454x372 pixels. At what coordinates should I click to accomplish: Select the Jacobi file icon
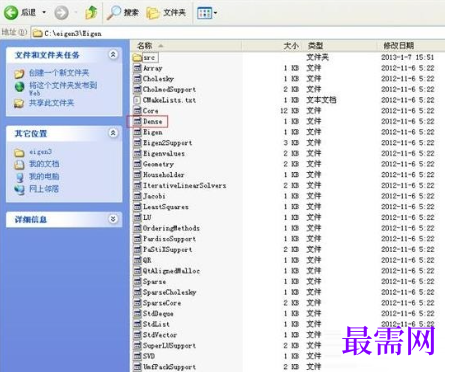click(x=137, y=196)
